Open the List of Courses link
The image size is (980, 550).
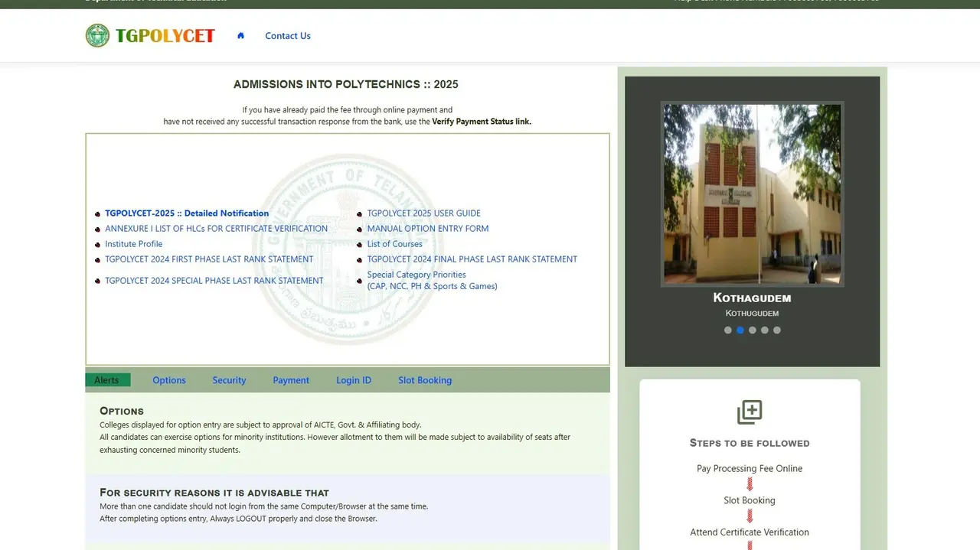[x=394, y=243]
